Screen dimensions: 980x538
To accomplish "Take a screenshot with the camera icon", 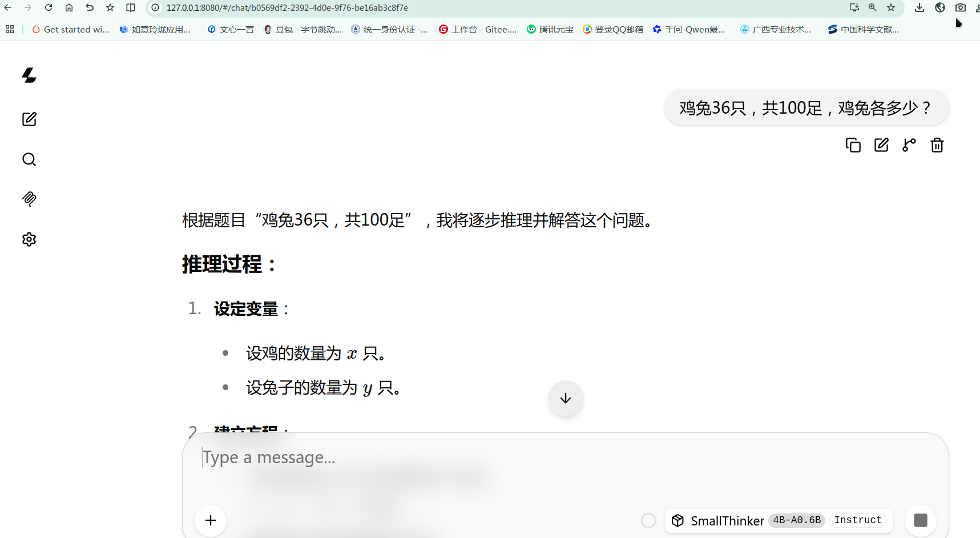I will [961, 7].
